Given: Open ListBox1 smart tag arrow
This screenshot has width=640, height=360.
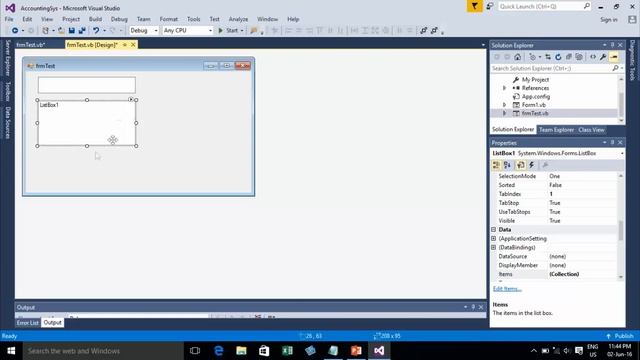Looking at the screenshot, I should (x=131, y=99).
